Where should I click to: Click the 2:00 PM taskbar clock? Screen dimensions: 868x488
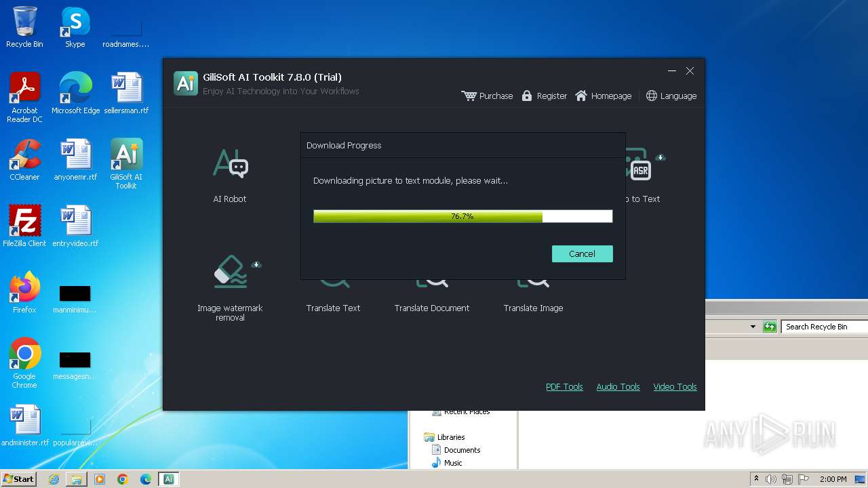(x=833, y=479)
